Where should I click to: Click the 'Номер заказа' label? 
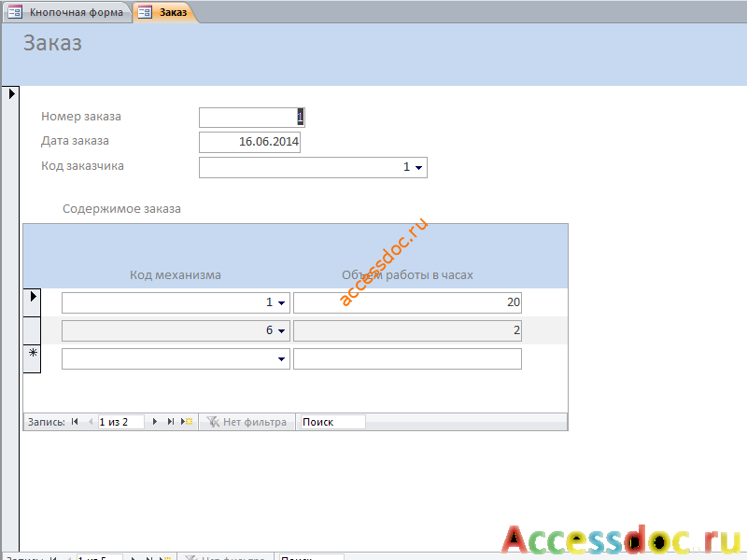point(81,117)
